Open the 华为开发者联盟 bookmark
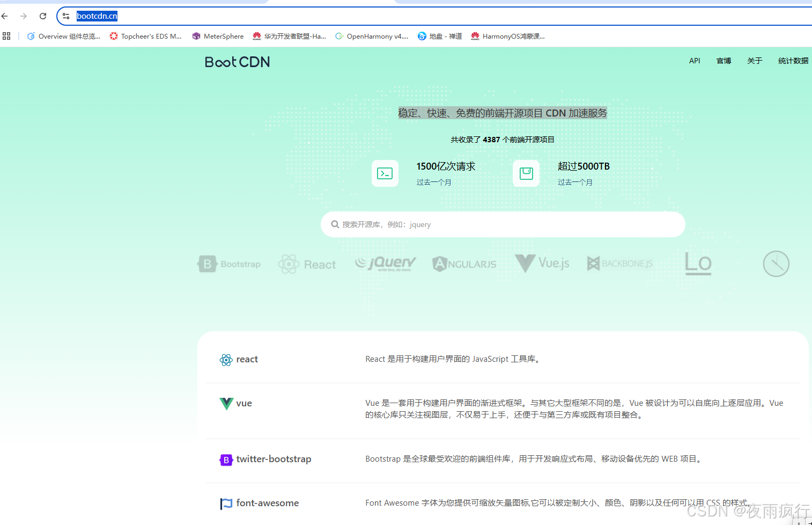 [290, 36]
